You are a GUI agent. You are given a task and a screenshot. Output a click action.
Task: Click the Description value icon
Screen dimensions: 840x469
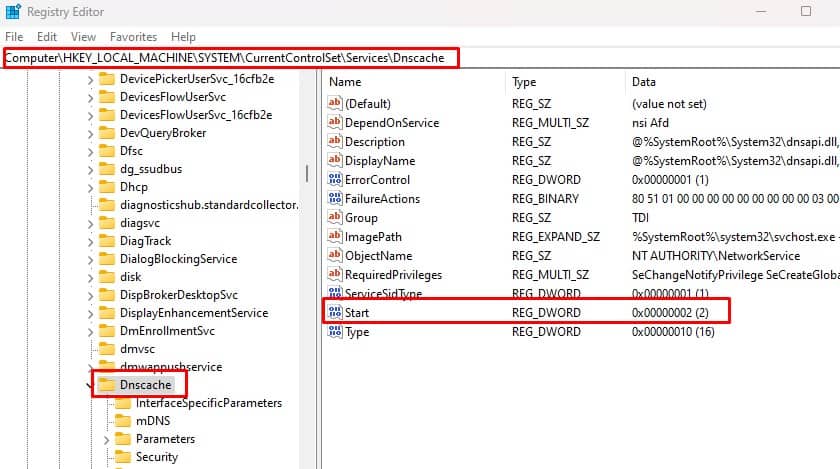pos(335,141)
